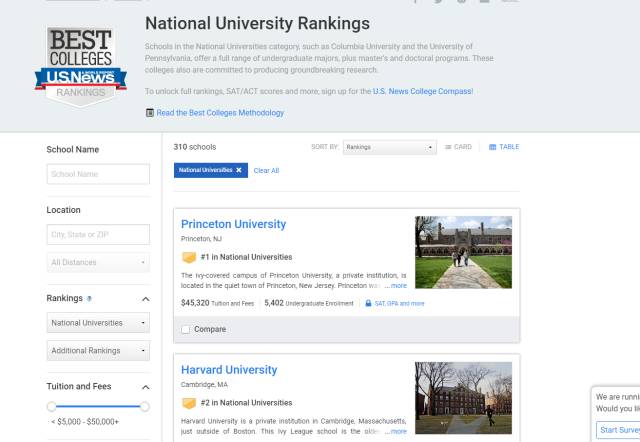Click the tuition slider minimum handle
This screenshot has width=640, height=442.
pyautogui.click(x=51, y=406)
